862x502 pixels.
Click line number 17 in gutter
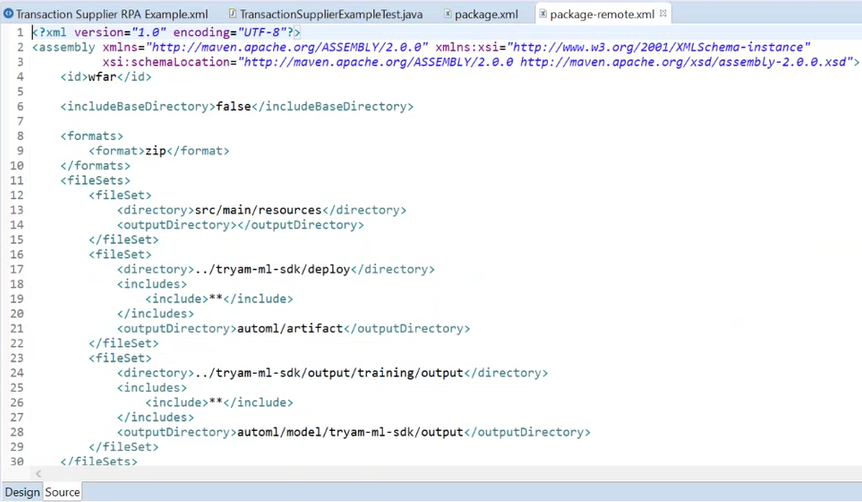pyautogui.click(x=17, y=269)
